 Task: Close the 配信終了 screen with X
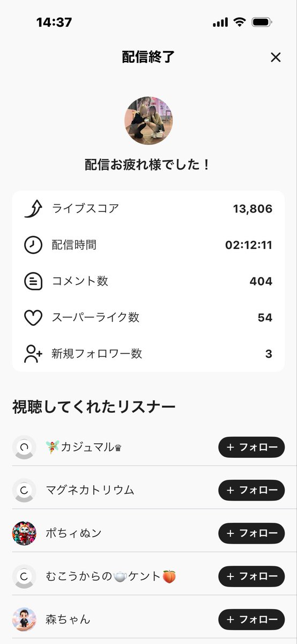(276, 57)
